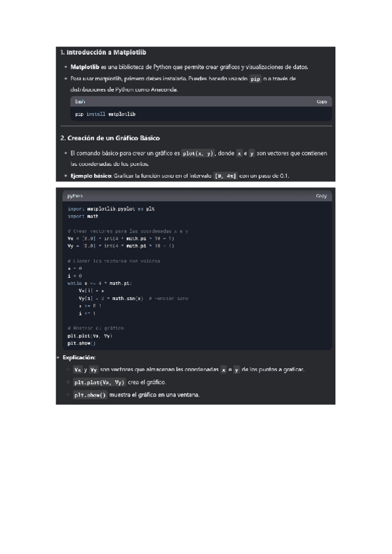Image resolution: width=392 pixels, height=554 pixels.
Task: Copy the python matplotlib code block
Action: point(321,196)
